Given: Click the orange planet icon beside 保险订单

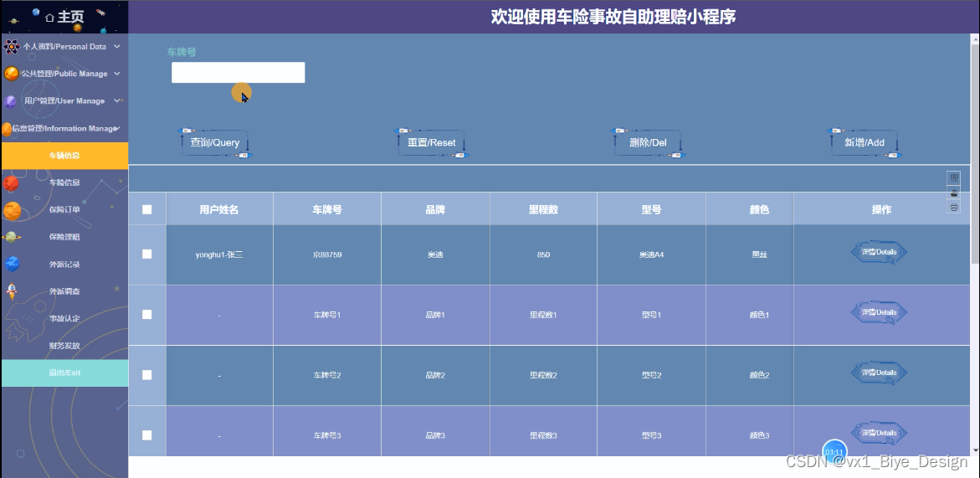Looking at the screenshot, I should point(12,211).
